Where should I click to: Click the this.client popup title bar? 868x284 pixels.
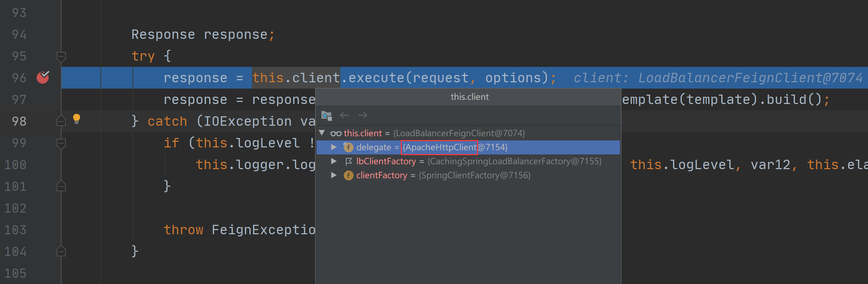(x=469, y=97)
